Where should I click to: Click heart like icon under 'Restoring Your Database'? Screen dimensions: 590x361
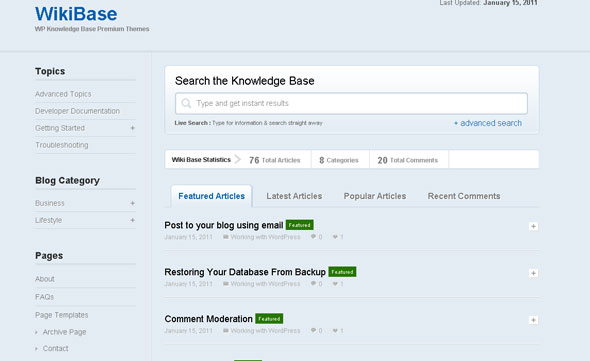335,284
